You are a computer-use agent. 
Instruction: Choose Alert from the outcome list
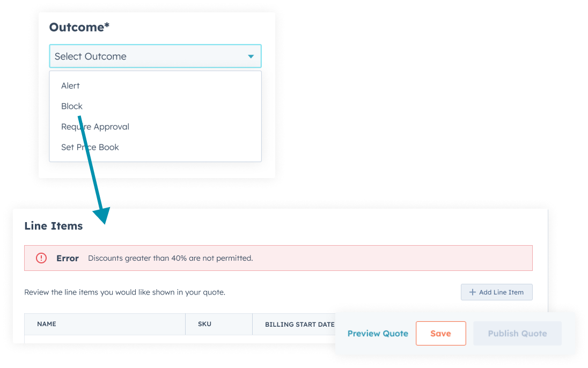click(x=70, y=86)
